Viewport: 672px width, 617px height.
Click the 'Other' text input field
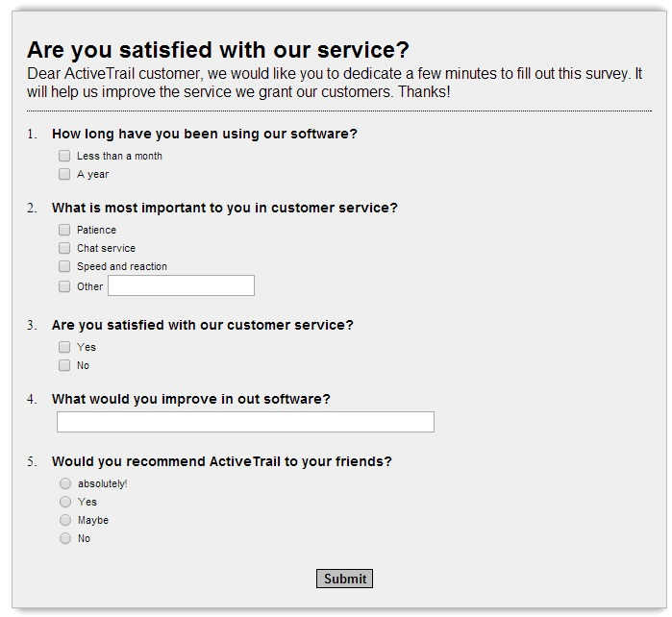pos(181,285)
